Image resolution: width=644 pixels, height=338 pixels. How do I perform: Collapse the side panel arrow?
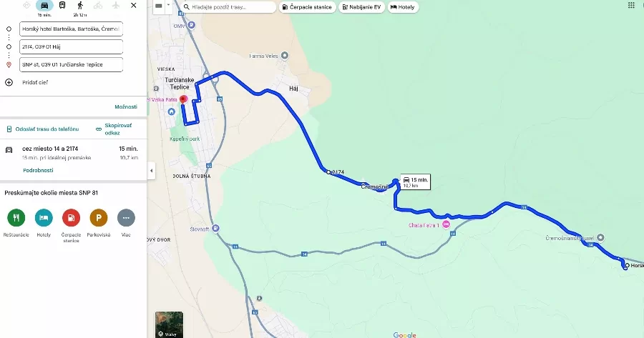[151, 171]
